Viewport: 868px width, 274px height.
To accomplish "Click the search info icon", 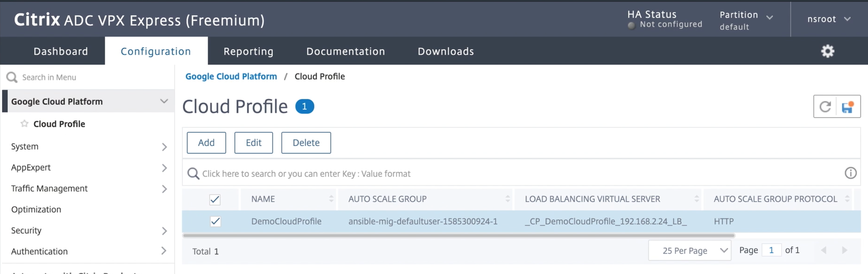I will (x=850, y=173).
